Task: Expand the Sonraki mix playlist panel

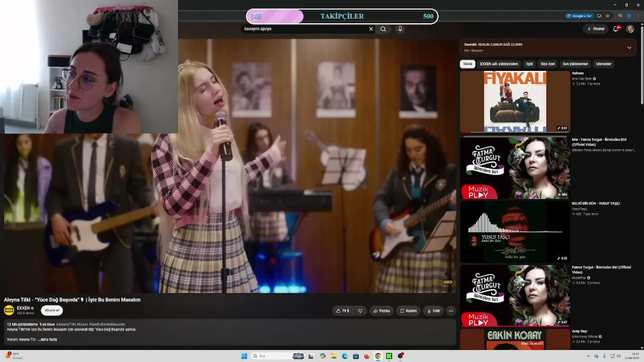Action: [x=629, y=48]
